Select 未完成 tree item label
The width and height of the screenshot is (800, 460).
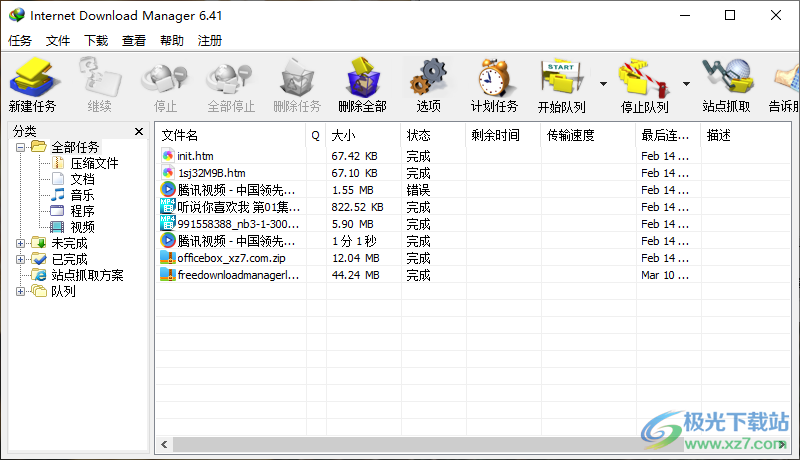click(x=69, y=243)
